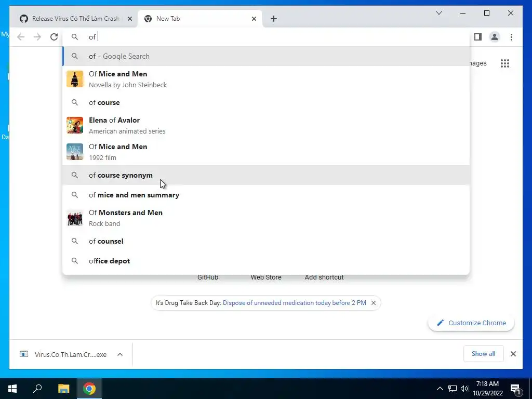532x399 pixels.
Task: Select the 'of course synonym' suggestion
Action: [267, 175]
